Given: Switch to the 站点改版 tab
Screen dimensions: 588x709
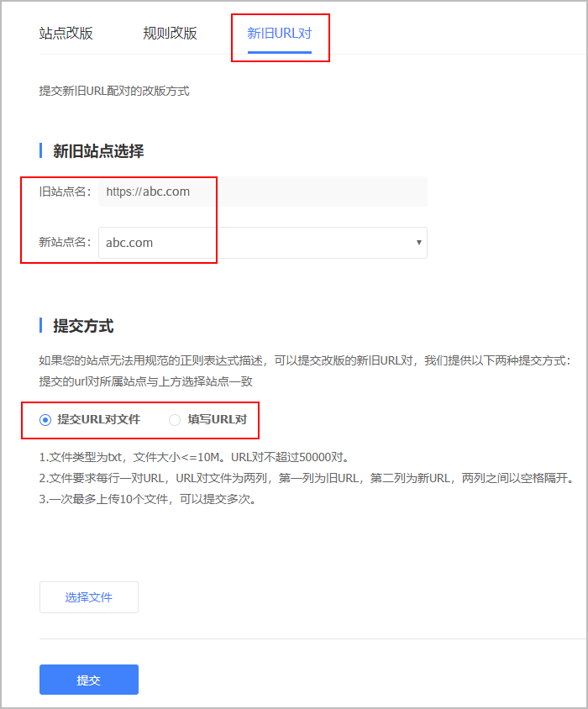Looking at the screenshot, I should [66, 34].
